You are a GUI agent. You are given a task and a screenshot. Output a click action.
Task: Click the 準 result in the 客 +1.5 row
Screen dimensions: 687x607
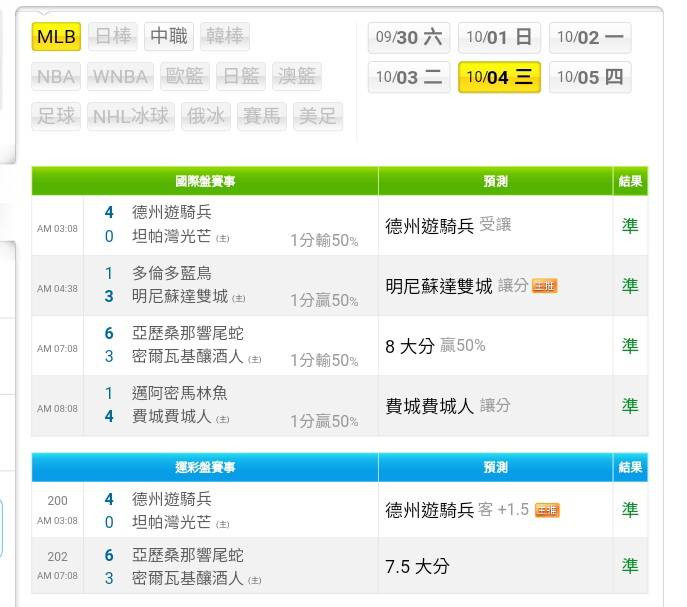coord(630,510)
